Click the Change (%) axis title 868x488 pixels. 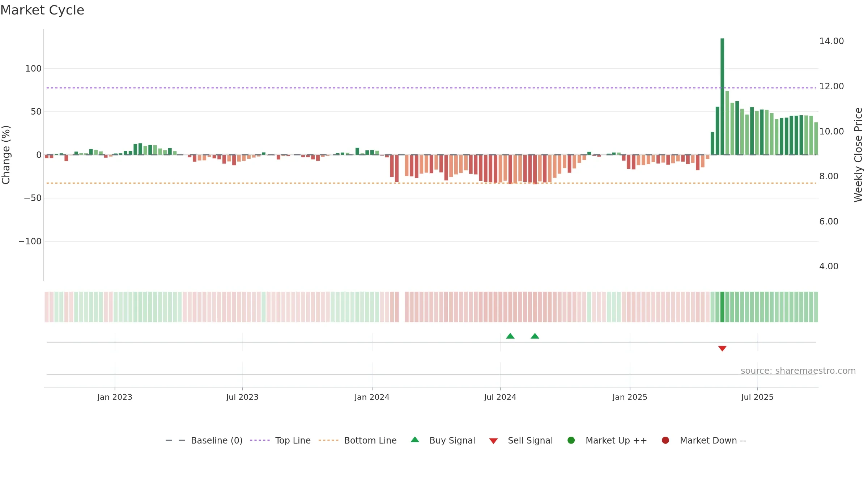(x=6, y=155)
